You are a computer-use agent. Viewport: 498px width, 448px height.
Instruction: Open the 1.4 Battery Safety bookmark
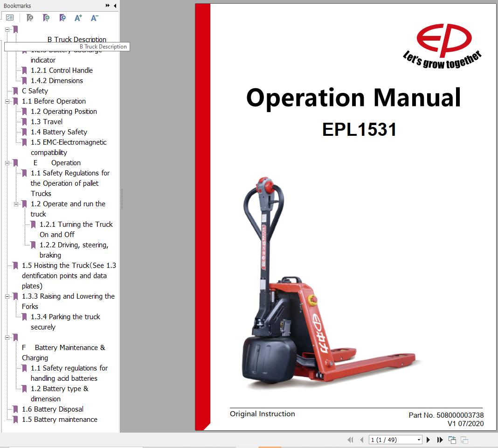(59, 132)
